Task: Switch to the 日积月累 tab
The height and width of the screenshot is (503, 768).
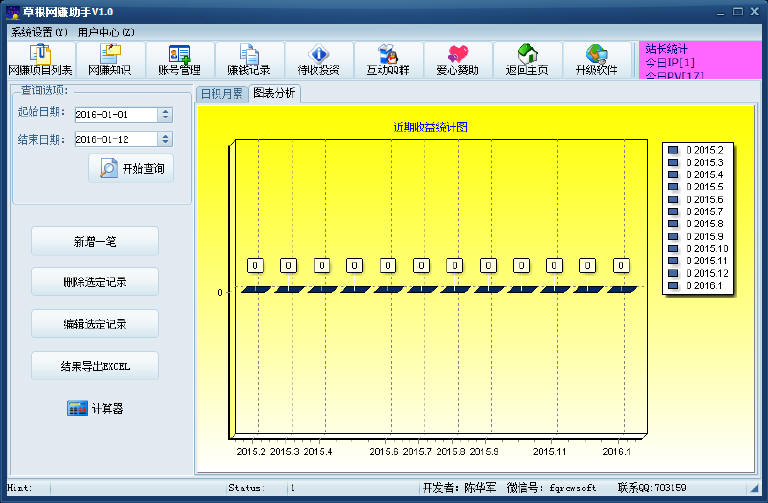Action: [221, 93]
